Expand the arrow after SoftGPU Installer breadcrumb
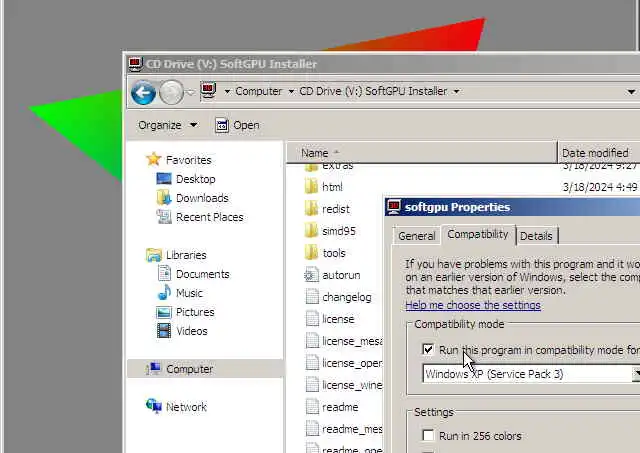The image size is (640, 453). [457, 91]
